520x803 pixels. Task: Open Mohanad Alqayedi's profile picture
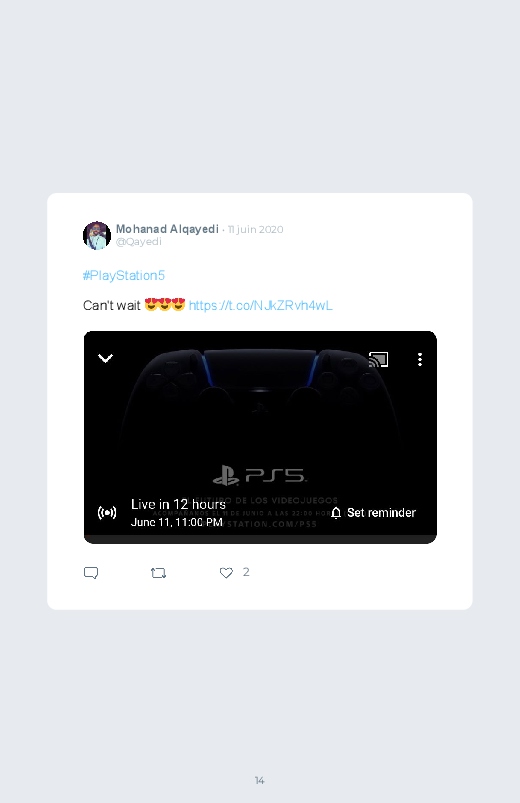click(x=97, y=236)
